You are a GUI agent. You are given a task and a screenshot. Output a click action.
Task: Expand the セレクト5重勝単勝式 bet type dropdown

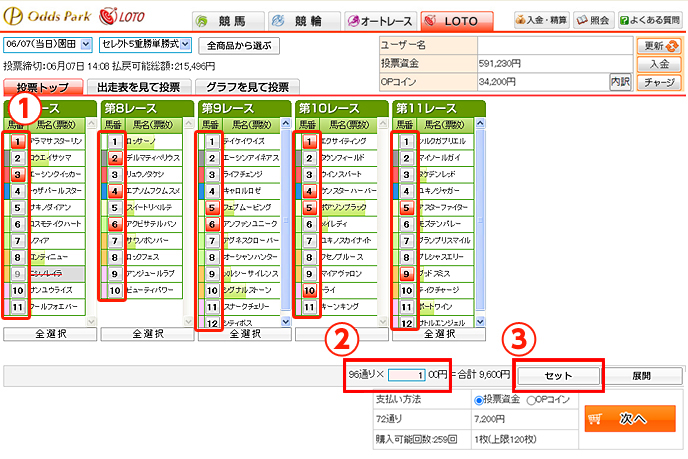pyautogui.click(x=144, y=45)
